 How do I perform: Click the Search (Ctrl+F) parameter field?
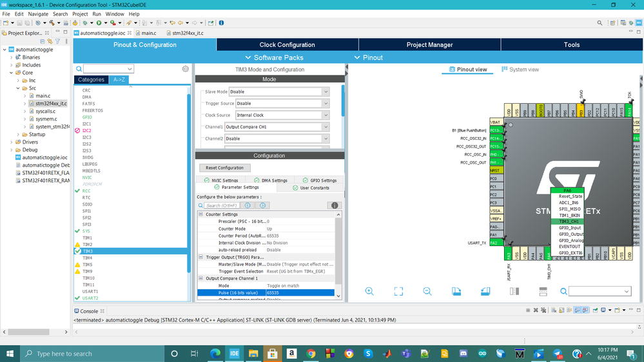[222, 205]
